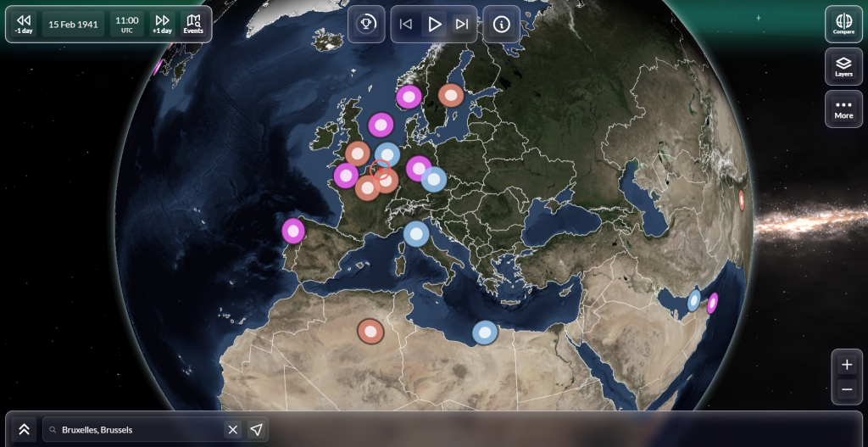Screen dimensions: 868x447
Task: Skip to next event in playback
Action: pyautogui.click(x=462, y=25)
